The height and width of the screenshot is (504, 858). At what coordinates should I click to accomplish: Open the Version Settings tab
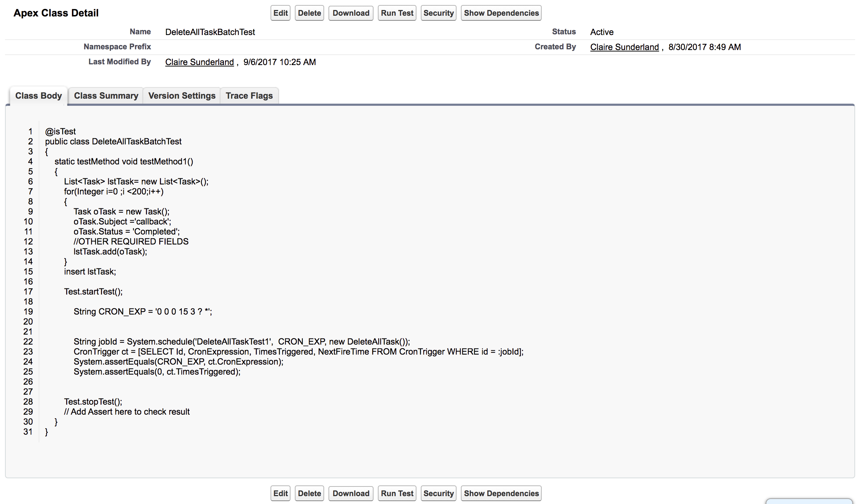[x=182, y=96]
